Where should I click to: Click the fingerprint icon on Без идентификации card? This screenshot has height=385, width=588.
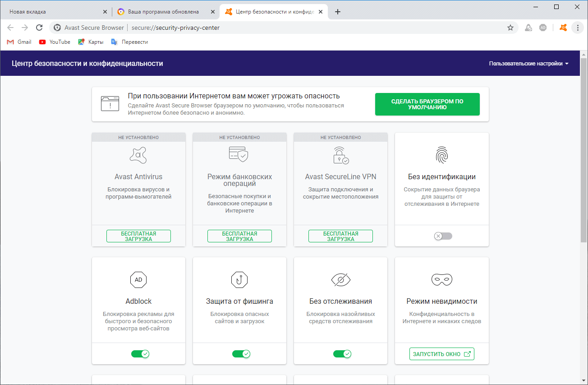point(441,155)
